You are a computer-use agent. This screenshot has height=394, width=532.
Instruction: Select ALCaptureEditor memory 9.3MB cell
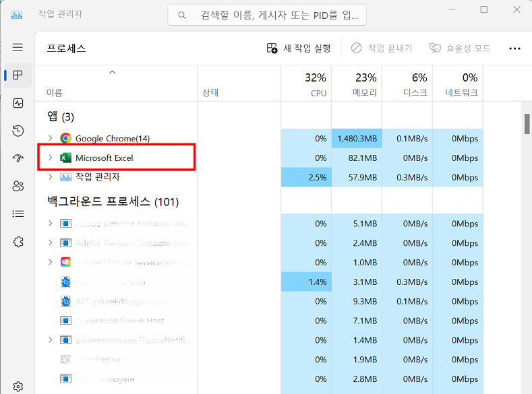pyautogui.click(x=357, y=301)
